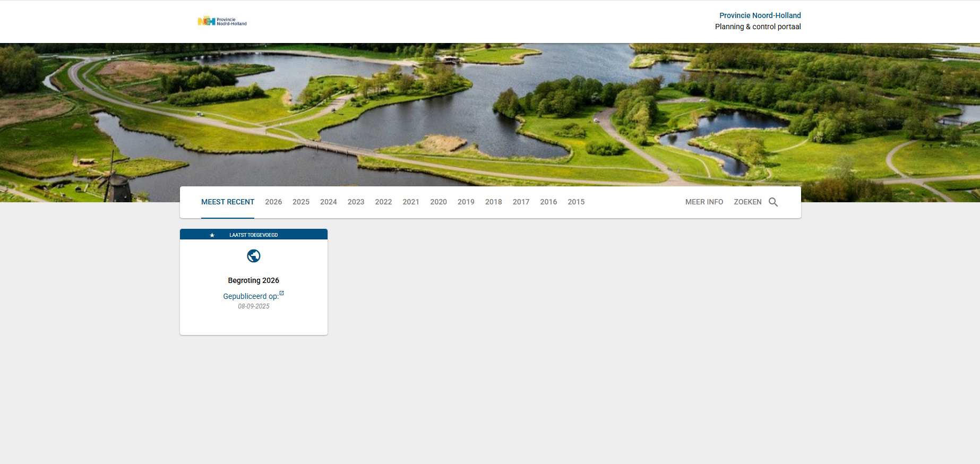Click the Provincie Noord-Holland header link
Screen dimensions: 980x464
coord(760,15)
